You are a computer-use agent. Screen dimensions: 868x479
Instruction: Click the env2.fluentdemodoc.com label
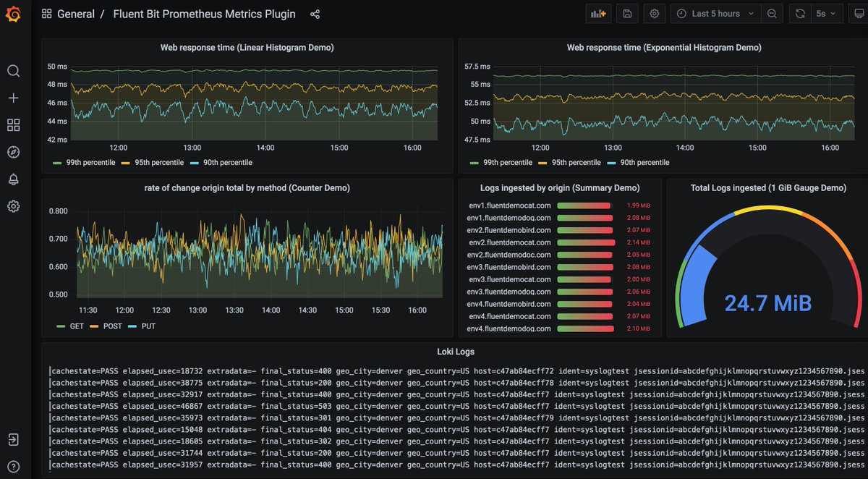click(x=509, y=255)
